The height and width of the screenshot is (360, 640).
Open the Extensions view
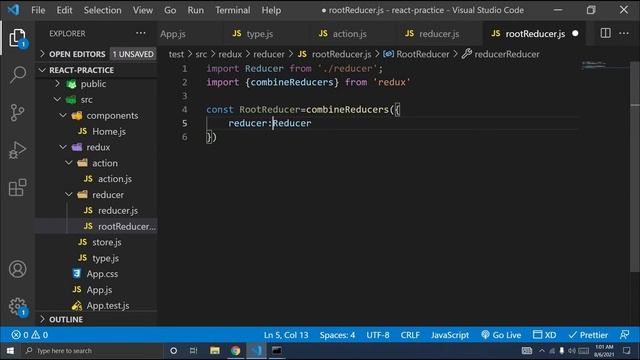[17, 187]
